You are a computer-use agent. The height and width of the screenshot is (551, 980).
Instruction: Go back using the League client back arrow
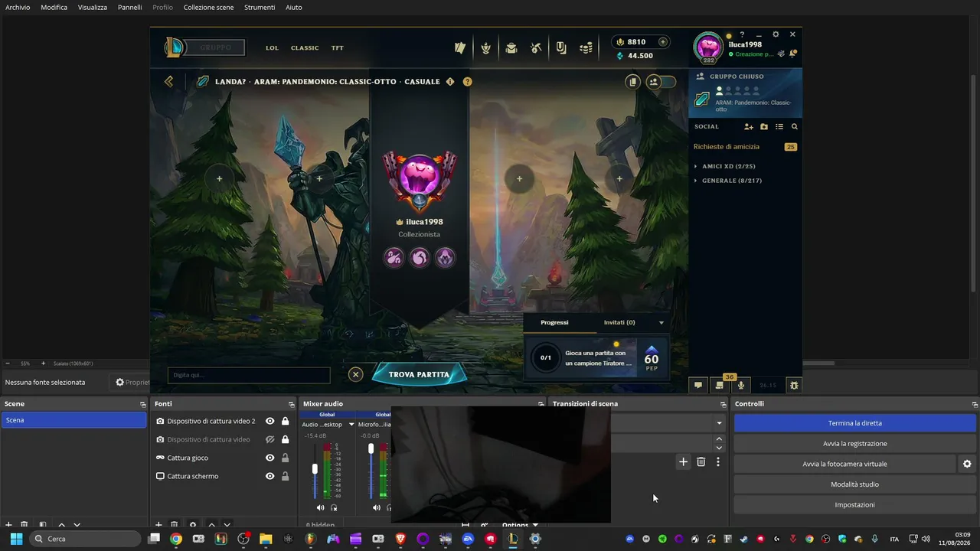pyautogui.click(x=168, y=81)
